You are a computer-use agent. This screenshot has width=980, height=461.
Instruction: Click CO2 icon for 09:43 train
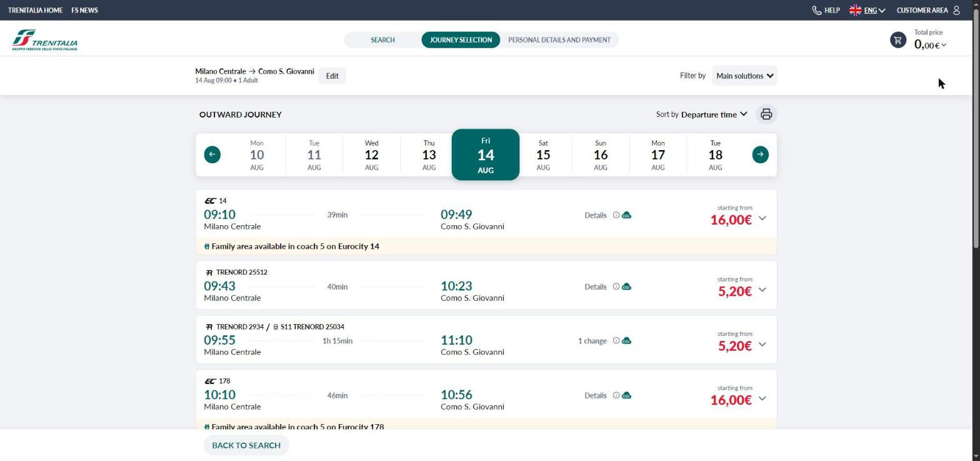626,286
